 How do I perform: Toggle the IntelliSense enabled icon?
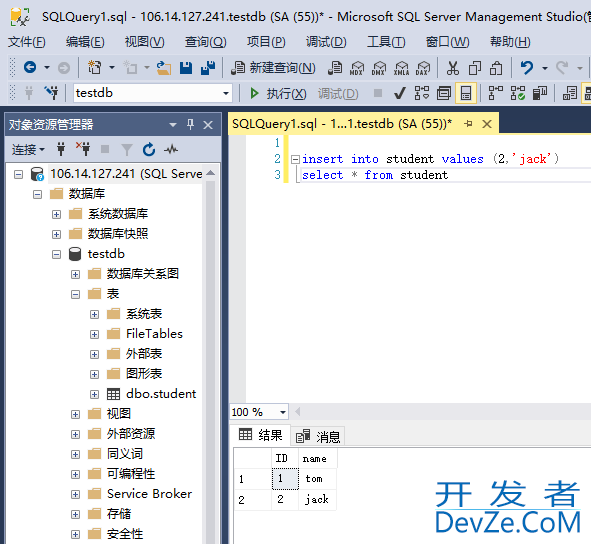[x=466, y=93]
